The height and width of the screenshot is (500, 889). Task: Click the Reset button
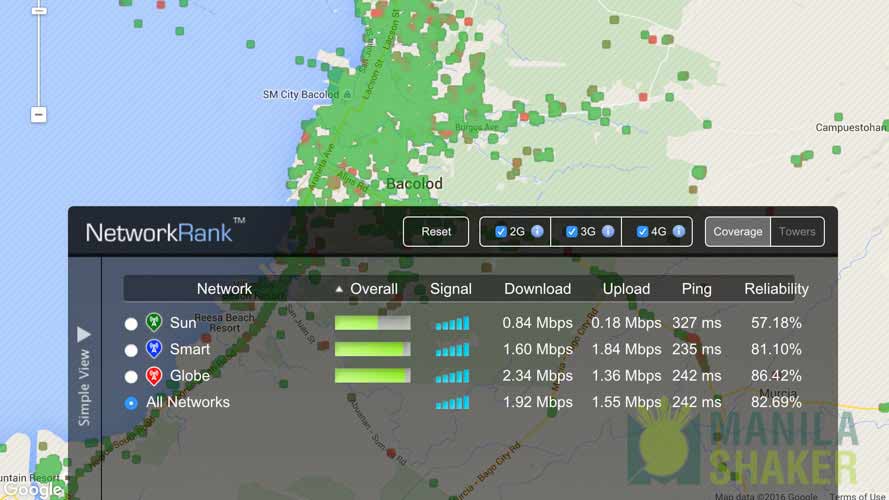436,231
